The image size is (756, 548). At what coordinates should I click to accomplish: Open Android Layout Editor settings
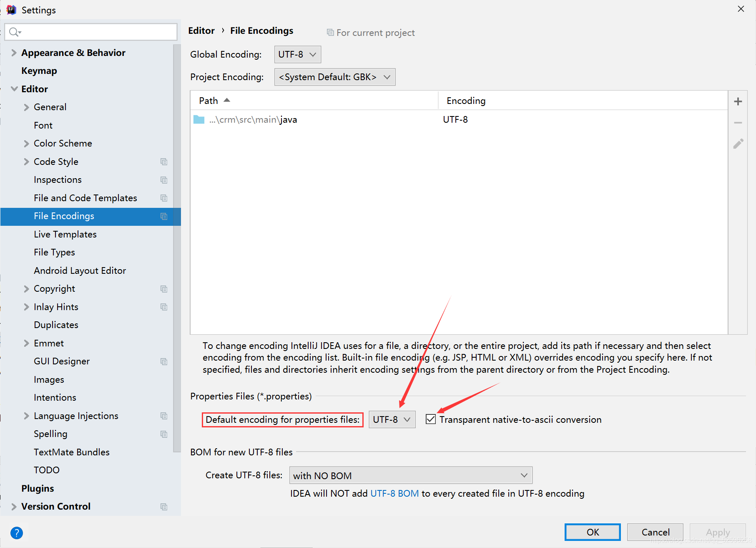click(x=80, y=271)
